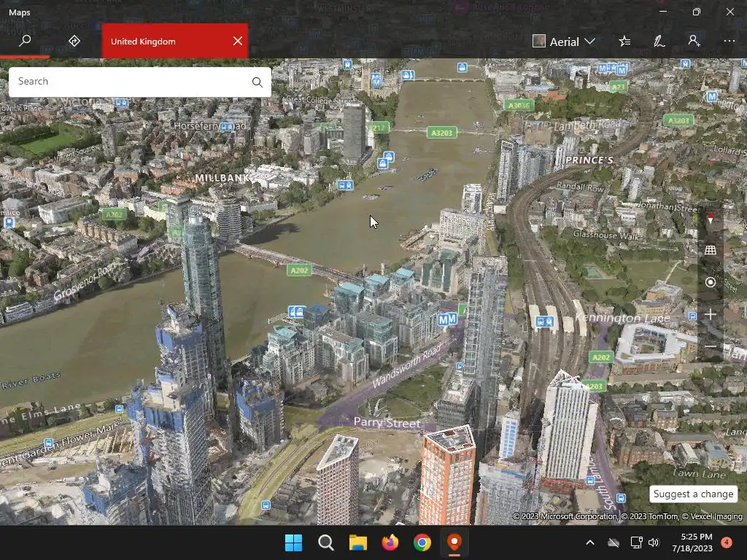Open the account sign-in icon

694,41
